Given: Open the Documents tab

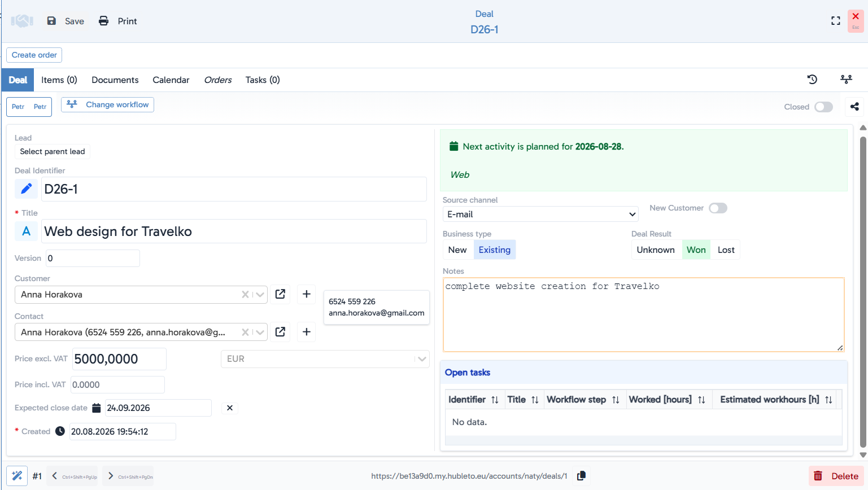Looking at the screenshot, I should click(x=115, y=80).
